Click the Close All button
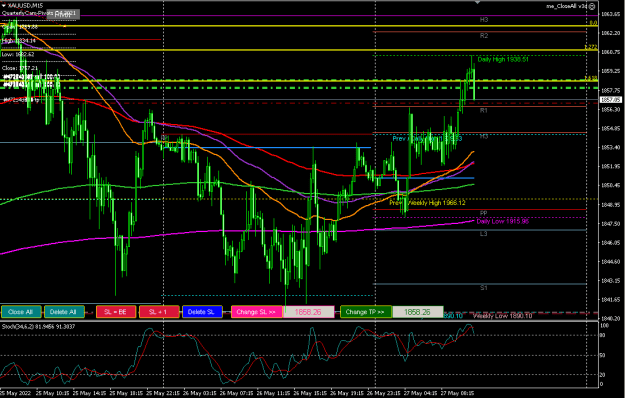Viewport: 625px width, 398px height. 21,312
